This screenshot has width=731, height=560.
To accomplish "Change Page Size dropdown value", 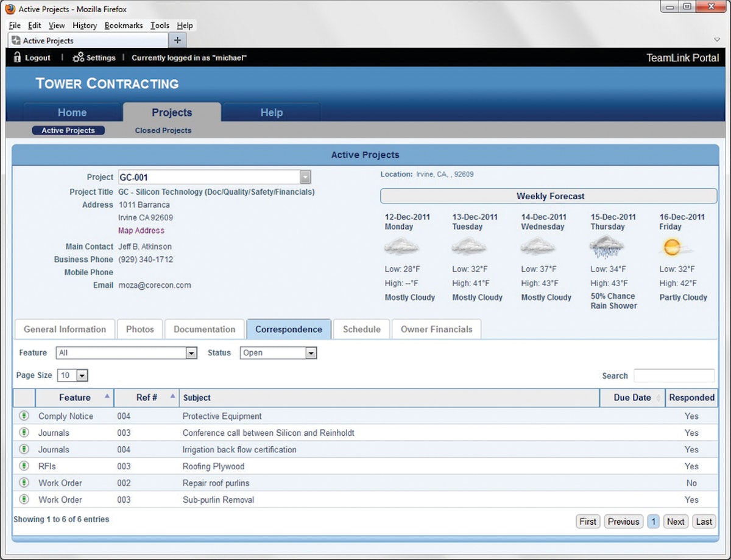I will pyautogui.click(x=82, y=376).
